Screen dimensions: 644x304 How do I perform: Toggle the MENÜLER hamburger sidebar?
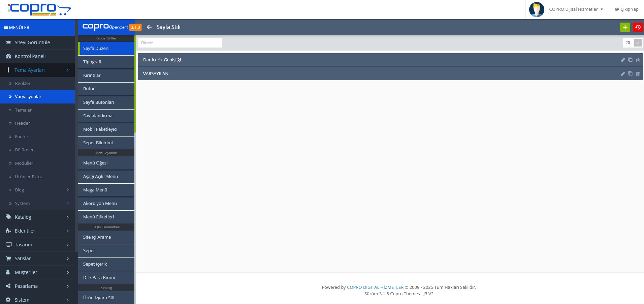point(6,28)
